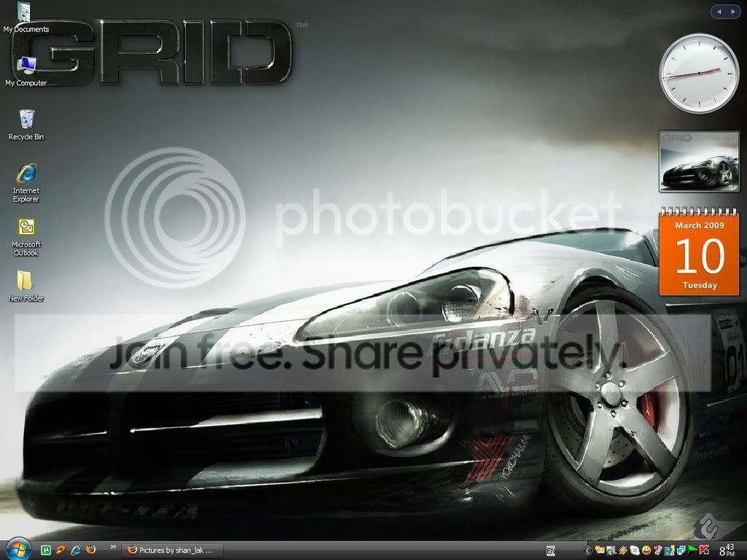Show hidden system tray icons arrow
Image resolution: width=747 pixels, height=560 pixels.
(587, 551)
